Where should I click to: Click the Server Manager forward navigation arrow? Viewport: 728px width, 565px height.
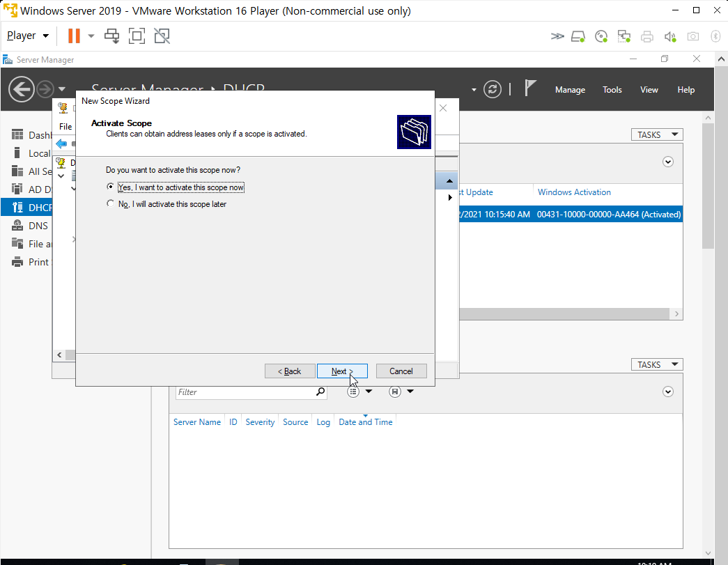point(45,88)
